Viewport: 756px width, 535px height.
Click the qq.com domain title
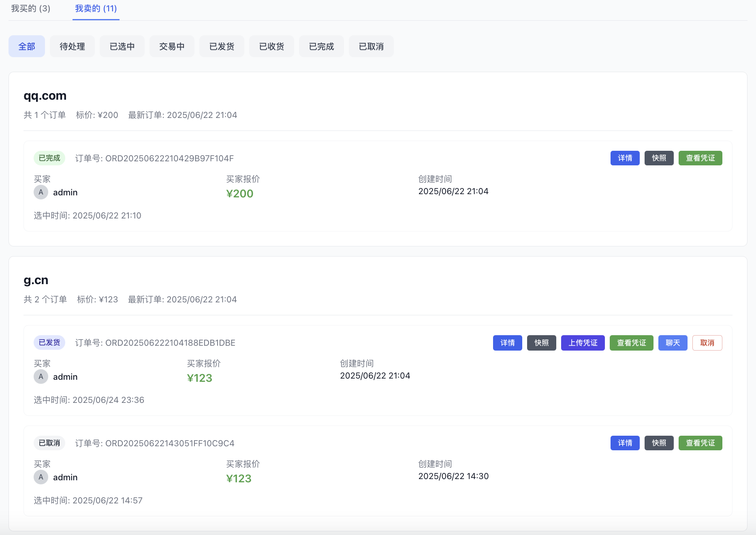point(45,96)
